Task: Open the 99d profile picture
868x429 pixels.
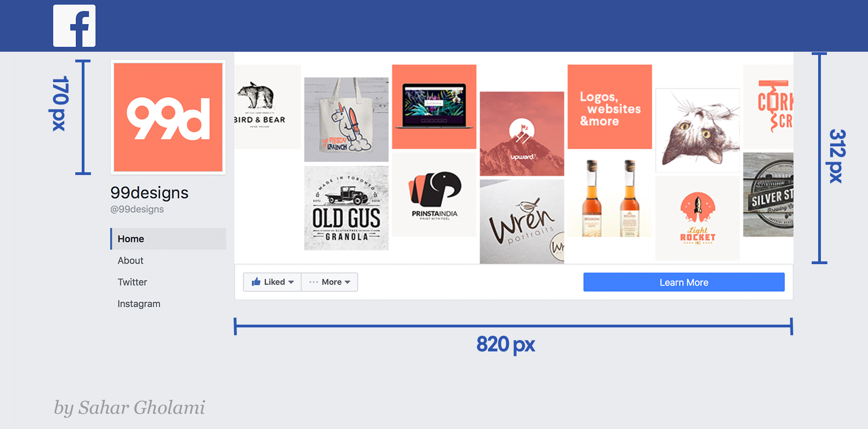Action: tap(168, 117)
